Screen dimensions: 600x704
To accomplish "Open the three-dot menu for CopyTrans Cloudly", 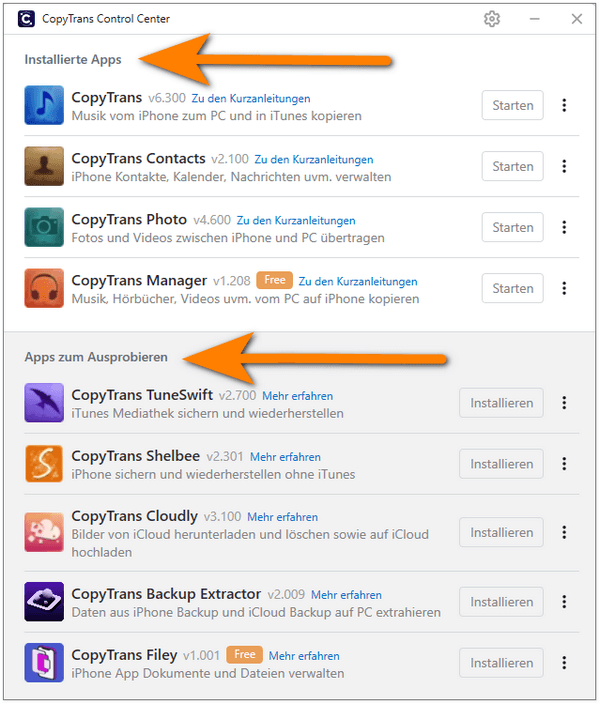I will pyautogui.click(x=564, y=532).
